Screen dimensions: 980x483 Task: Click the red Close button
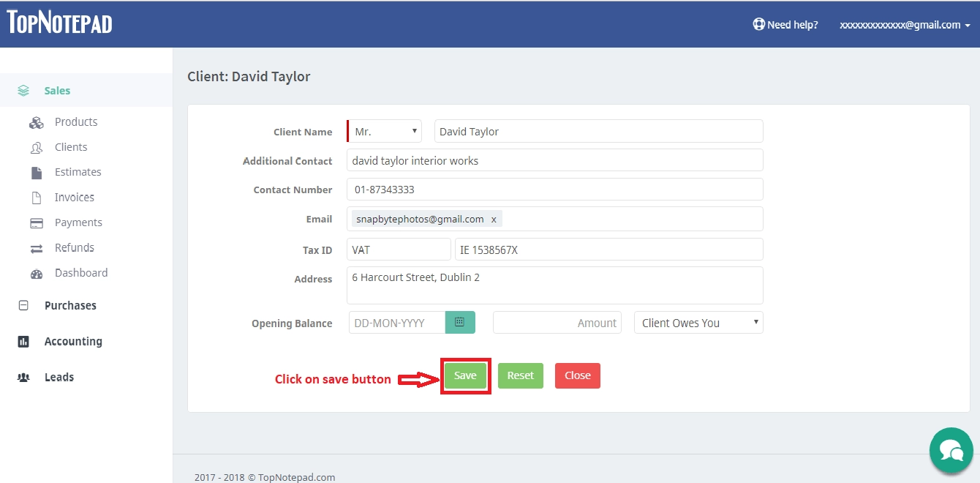[x=578, y=375]
